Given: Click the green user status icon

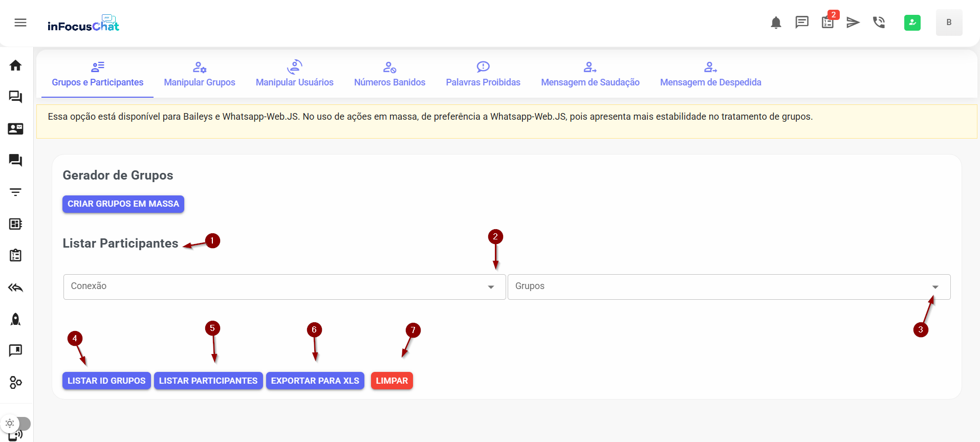Looking at the screenshot, I should point(912,23).
